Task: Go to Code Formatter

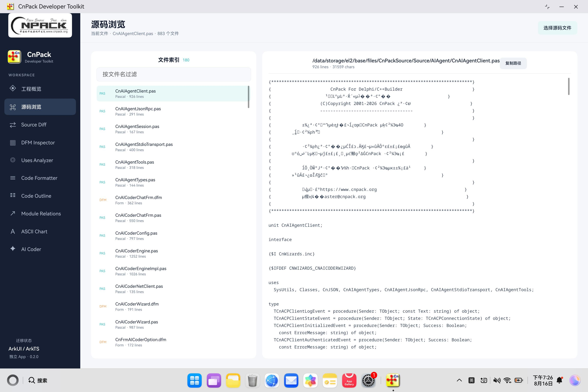Action: (x=40, y=178)
